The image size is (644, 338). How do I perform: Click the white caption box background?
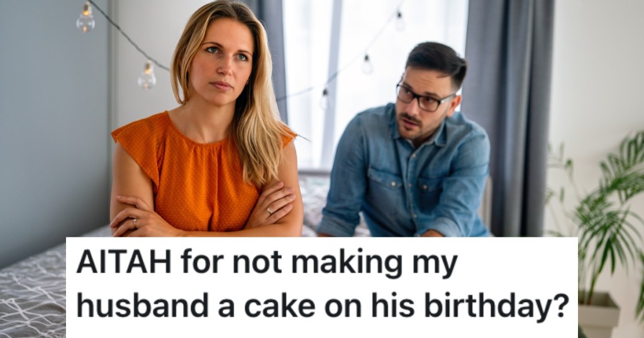coord(322,287)
